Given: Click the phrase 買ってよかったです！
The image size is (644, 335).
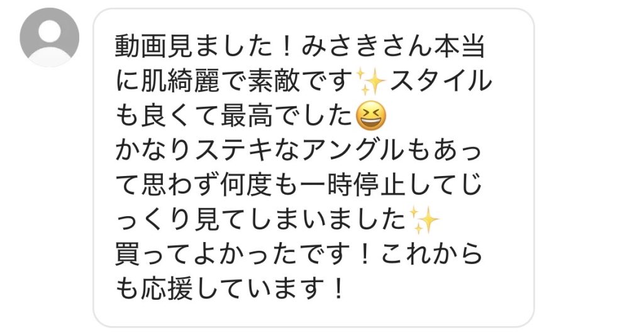Looking at the screenshot, I should coord(246,255).
